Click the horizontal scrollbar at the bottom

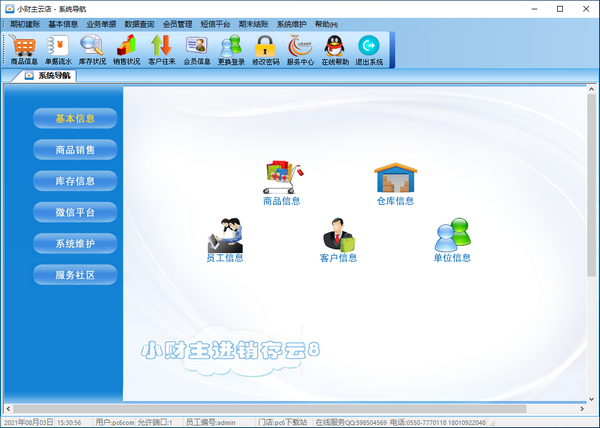click(x=300, y=408)
